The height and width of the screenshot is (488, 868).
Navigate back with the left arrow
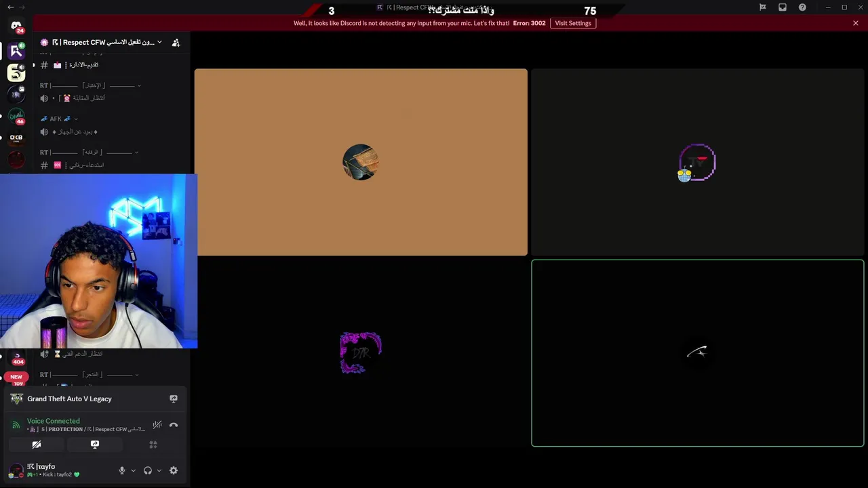[x=10, y=7]
